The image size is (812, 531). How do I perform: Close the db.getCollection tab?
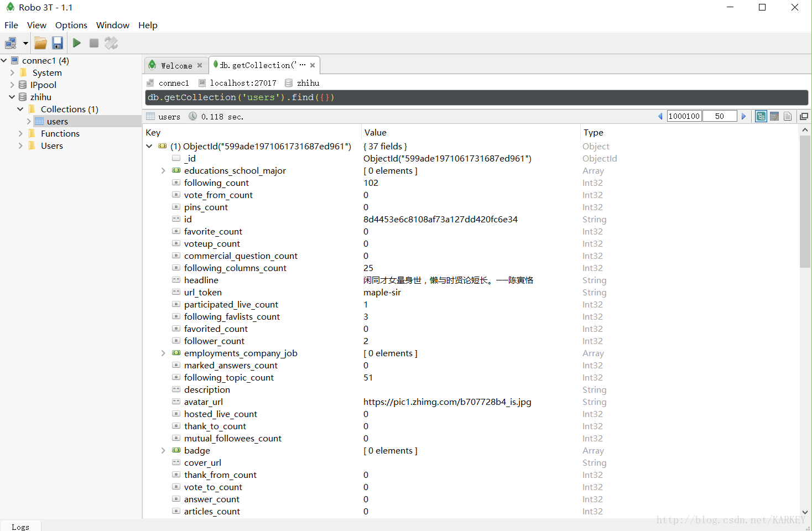click(313, 65)
